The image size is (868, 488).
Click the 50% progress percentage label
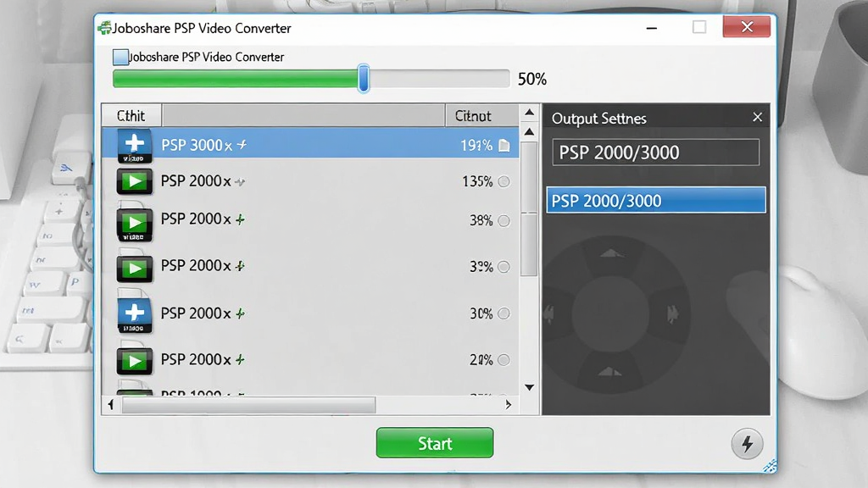click(532, 79)
